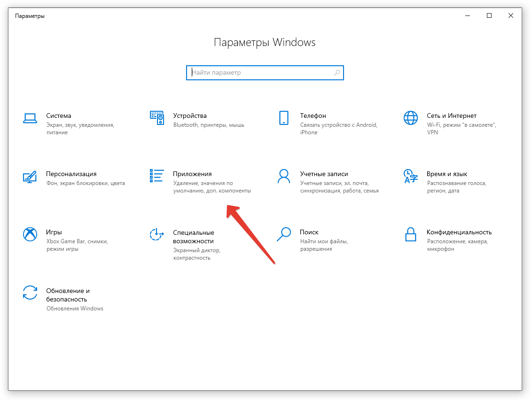Viewport: 532px width, 401px height.
Task: Click the Конфиденциальность lock icon
Action: click(x=411, y=234)
